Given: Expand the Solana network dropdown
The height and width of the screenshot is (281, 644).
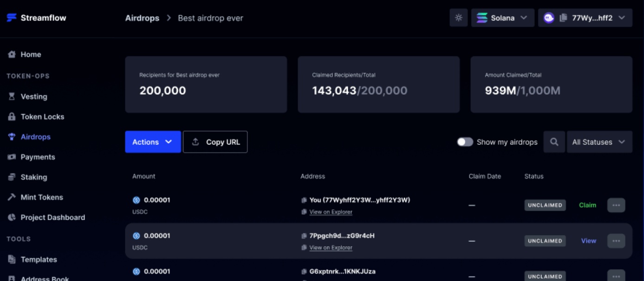Looking at the screenshot, I should (502, 18).
